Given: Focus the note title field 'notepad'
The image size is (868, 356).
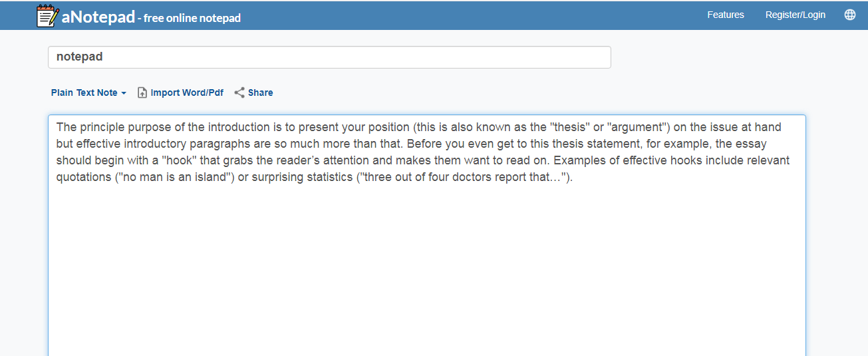Looking at the screenshot, I should tap(329, 57).
